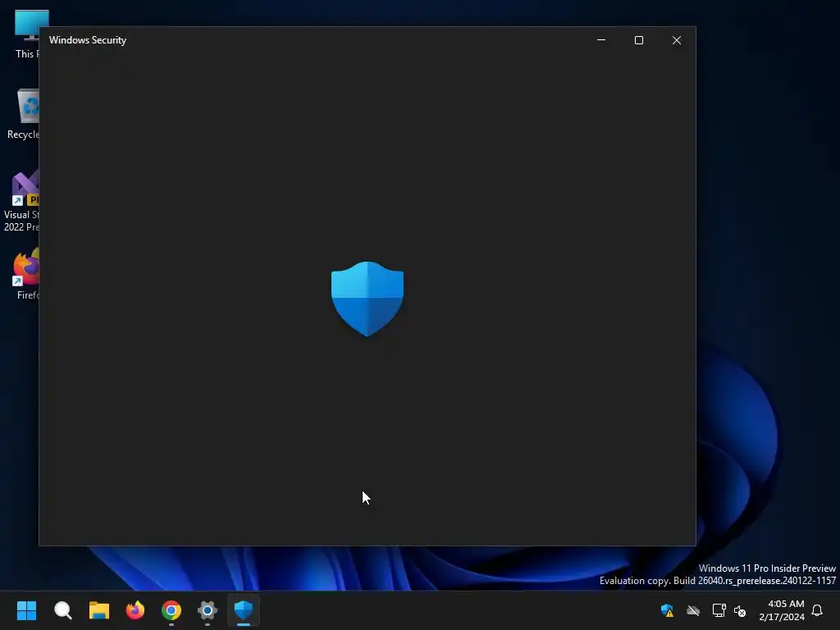Open Firefox from the taskbar
The image size is (840, 630).
pos(135,610)
